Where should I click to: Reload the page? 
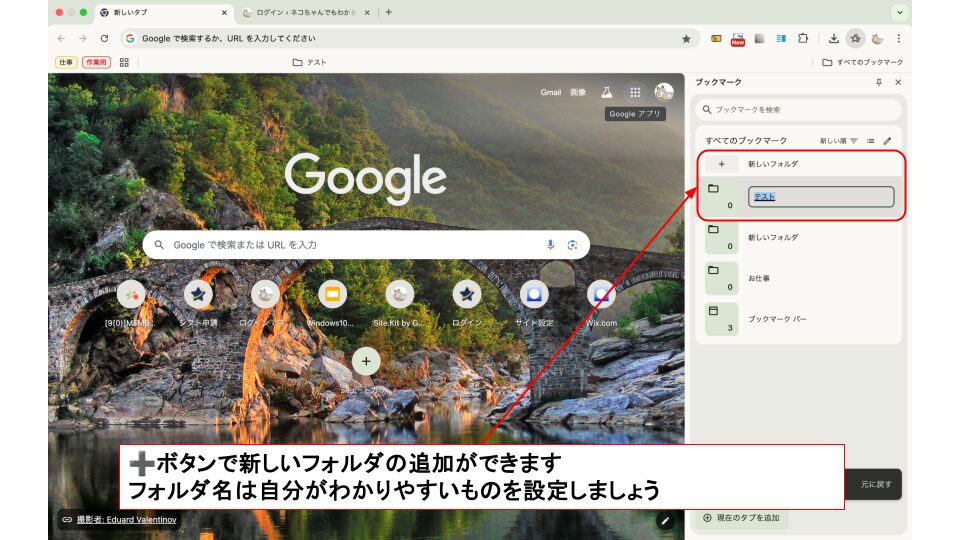tap(104, 38)
